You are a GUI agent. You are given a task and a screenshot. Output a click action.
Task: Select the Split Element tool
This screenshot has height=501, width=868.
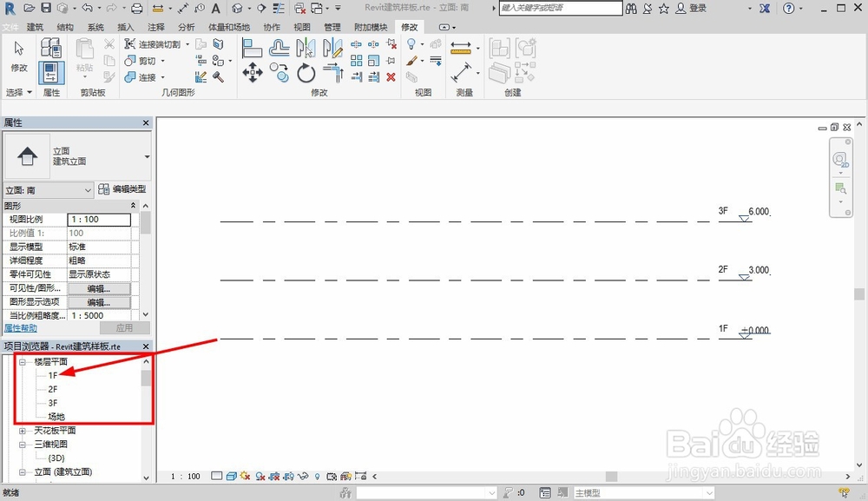point(357,43)
